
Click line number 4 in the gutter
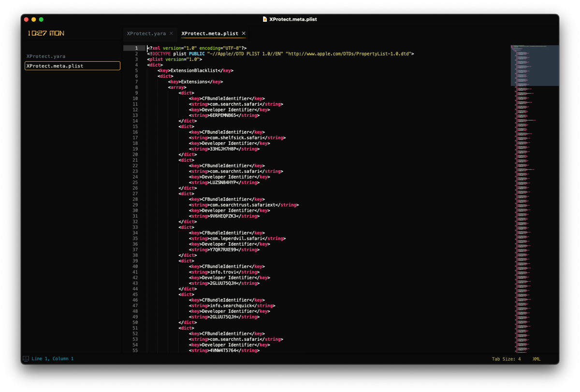coord(136,65)
